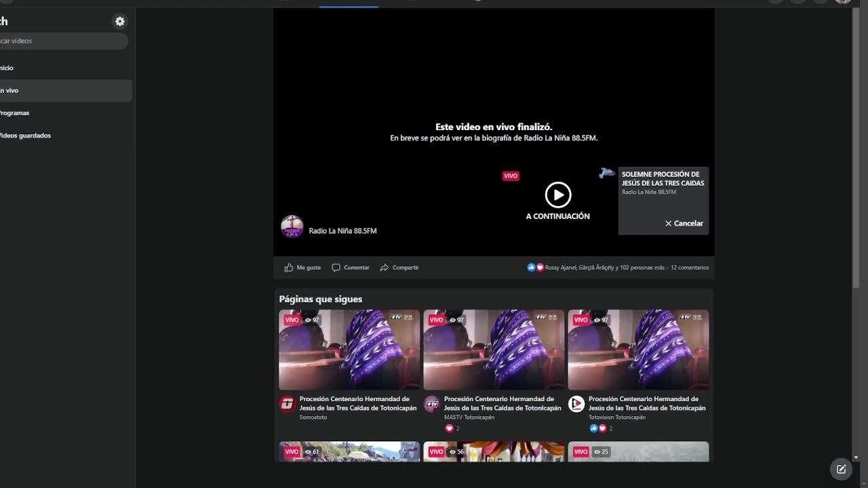Open the SOLEMNE PROCESIÓN DE JESÚS next-video card
The height and width of the screenshot is (488, 868).
coord(663,201)
